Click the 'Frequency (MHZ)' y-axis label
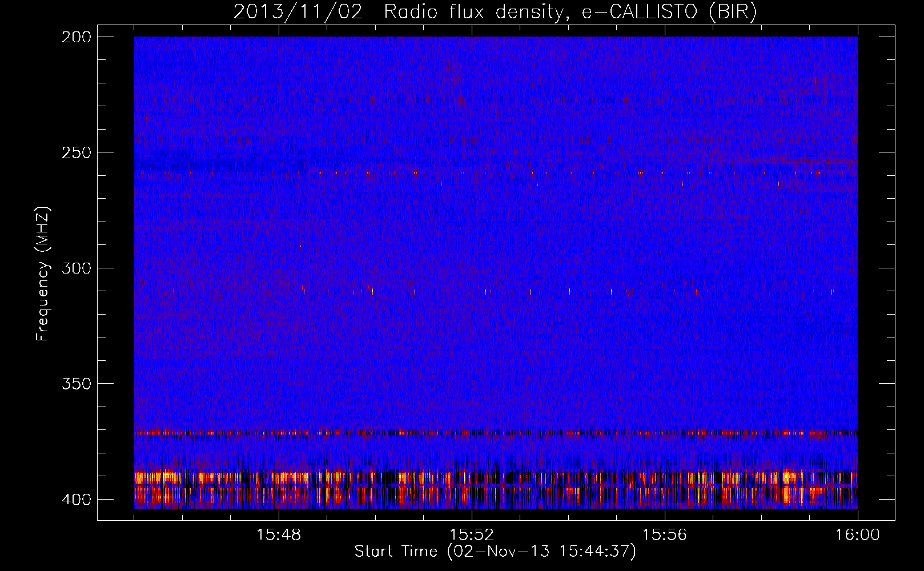 (x=43, y=274)
